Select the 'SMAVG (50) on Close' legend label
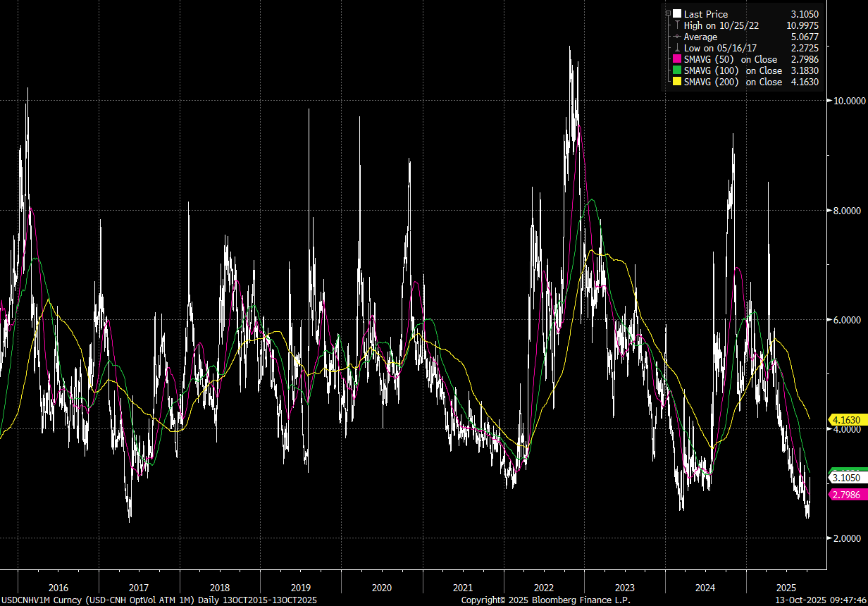The image size is (868, 606). pos(731,59)
